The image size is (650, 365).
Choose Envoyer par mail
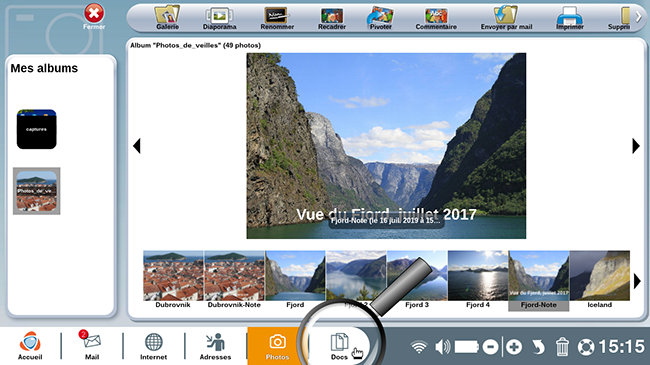pyautogui.click(x=506, y=17)
